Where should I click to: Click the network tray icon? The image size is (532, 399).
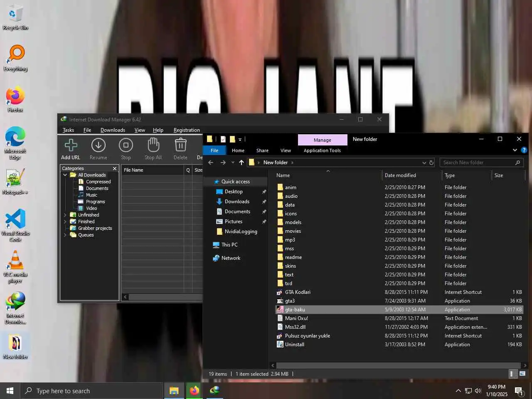tap(468, 391)
